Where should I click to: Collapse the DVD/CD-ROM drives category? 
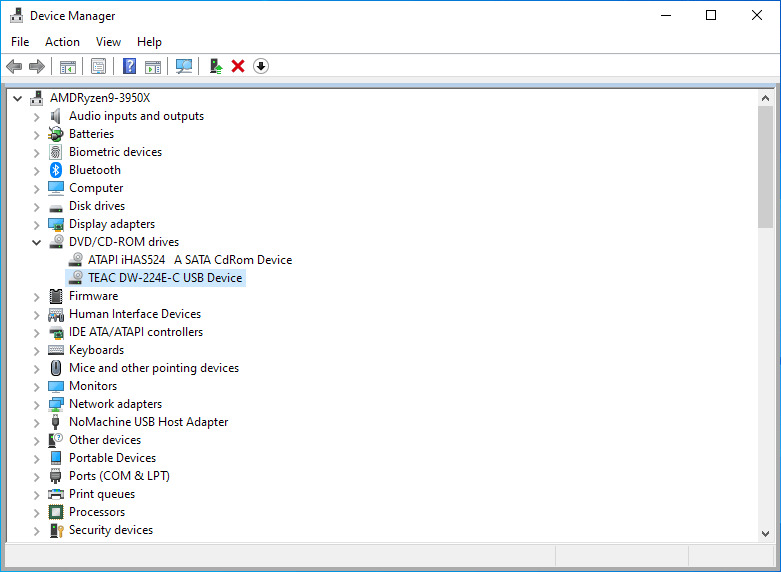pos(36,243)
